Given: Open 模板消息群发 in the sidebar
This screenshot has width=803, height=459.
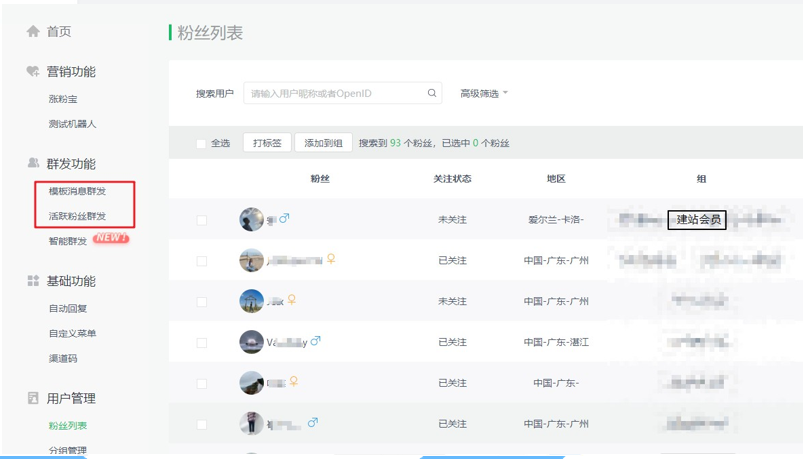Looking at the screenshot, I should [77, 191].
